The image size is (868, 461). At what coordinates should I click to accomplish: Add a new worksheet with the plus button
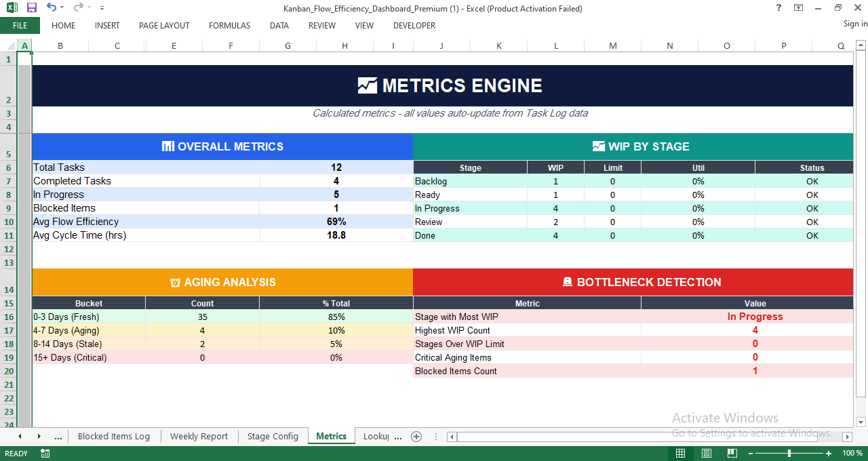(416, 436)
